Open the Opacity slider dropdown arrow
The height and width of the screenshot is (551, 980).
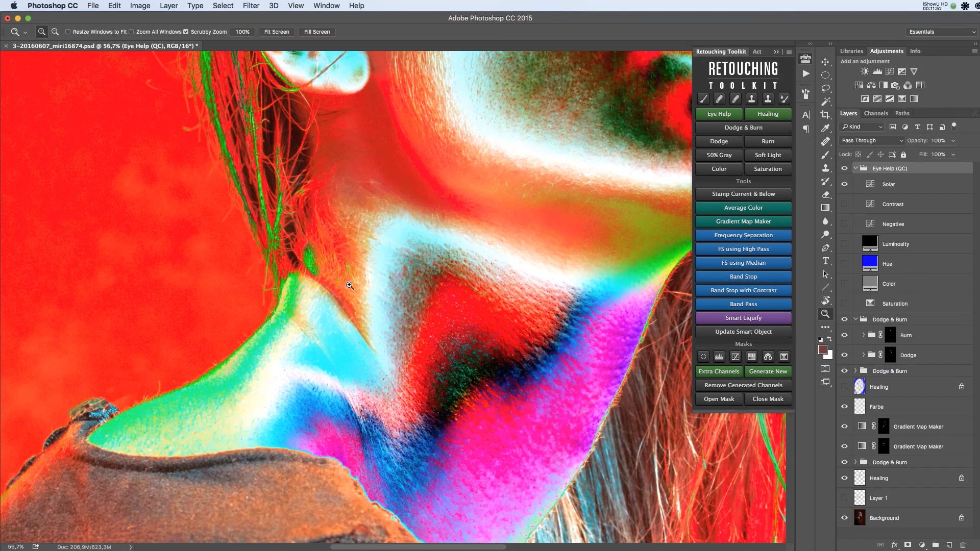pyautogui.click(x=953, y=141)
